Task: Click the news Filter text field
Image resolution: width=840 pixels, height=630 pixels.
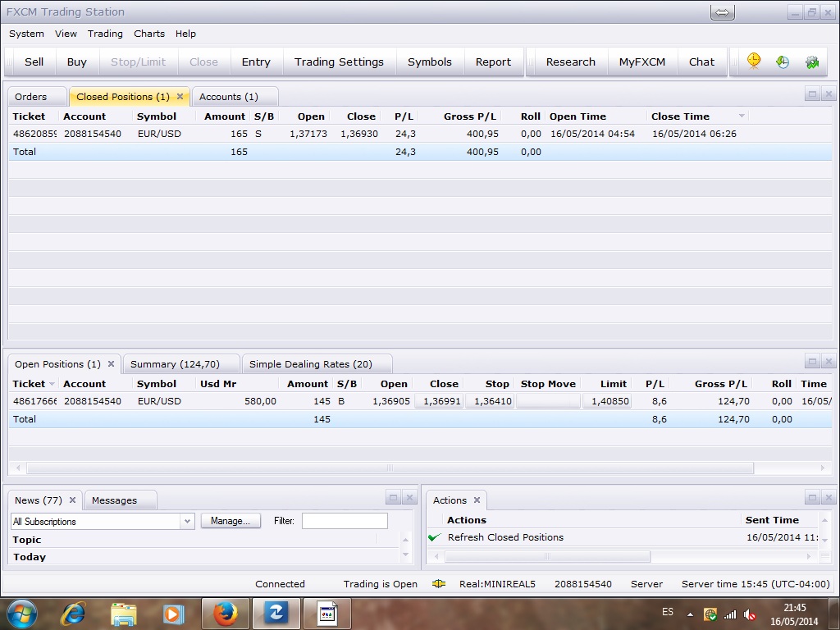Action: pyautogui.click(x=345, y=521)
